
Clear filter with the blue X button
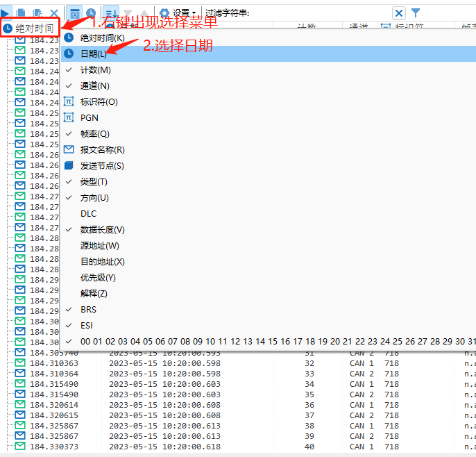click(399, 13)
